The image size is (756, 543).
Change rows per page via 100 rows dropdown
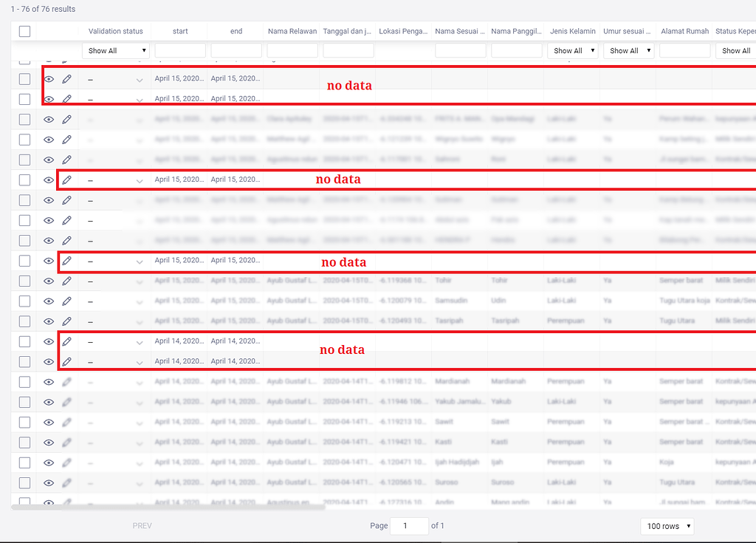(x=667, y=526)
